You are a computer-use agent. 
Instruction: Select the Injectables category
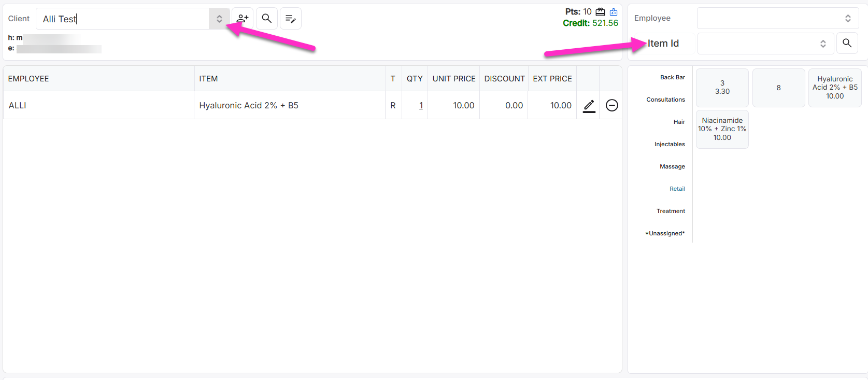point(670,144)
